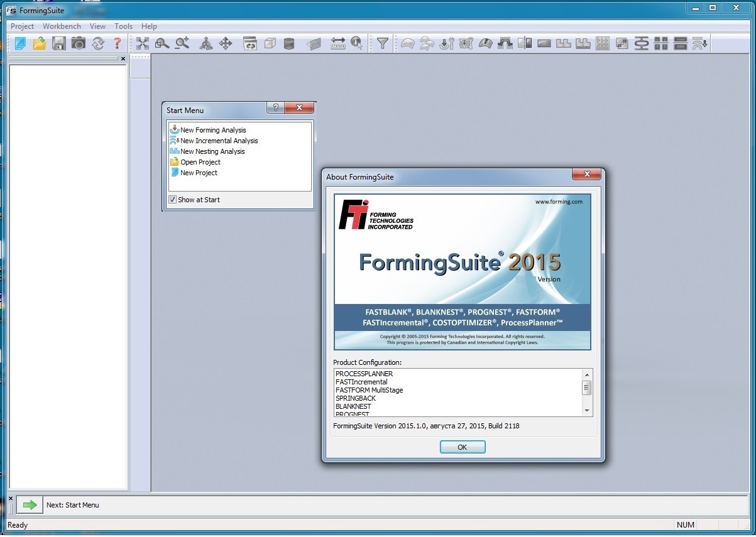The width and height of the screenshot is (756, 537).
Task: Open the Workbench menu
Action: coord(62,26)
